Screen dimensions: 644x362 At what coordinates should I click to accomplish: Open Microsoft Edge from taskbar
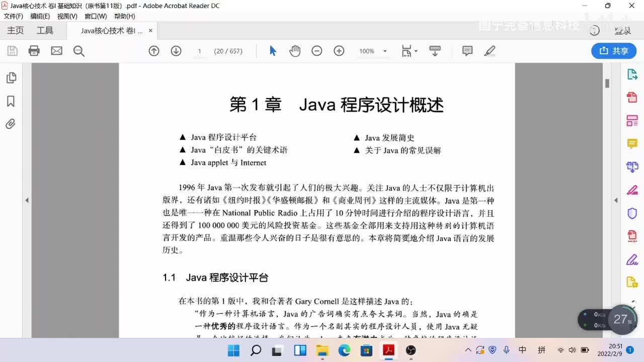(x=344, y=350)
